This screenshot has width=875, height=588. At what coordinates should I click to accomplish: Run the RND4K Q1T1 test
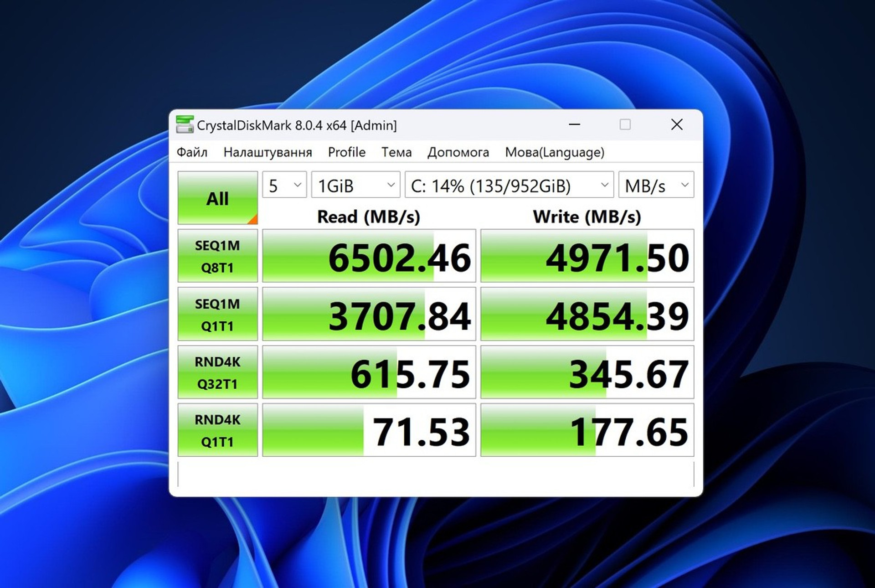pos(217,430)
